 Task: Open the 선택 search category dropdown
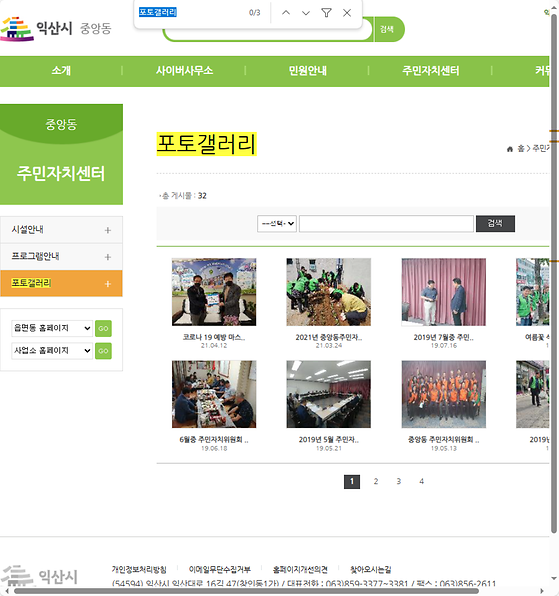click(x=277, y=224)
